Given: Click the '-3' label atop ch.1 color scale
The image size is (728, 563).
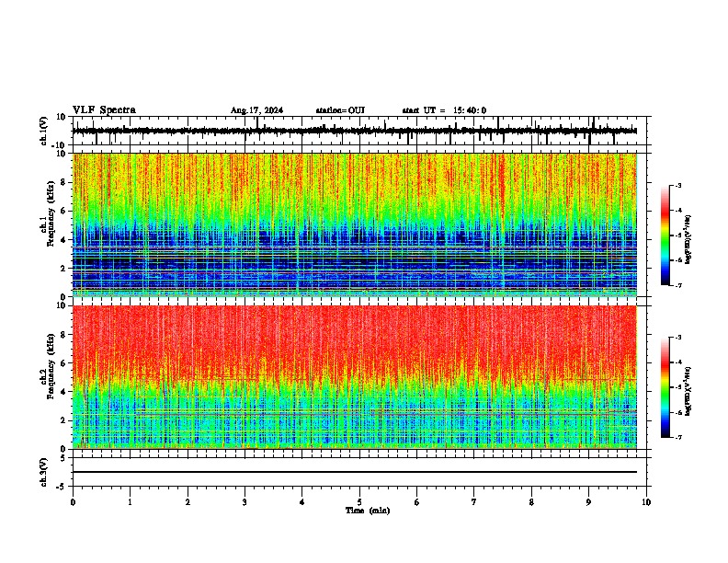Looking at the screenshot, I should 677,185.
